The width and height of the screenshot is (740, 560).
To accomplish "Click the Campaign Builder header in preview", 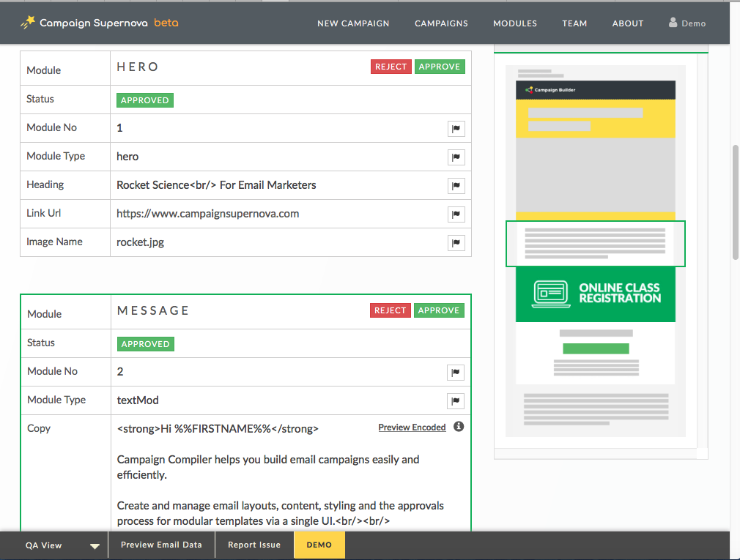I will coord(595,89).
